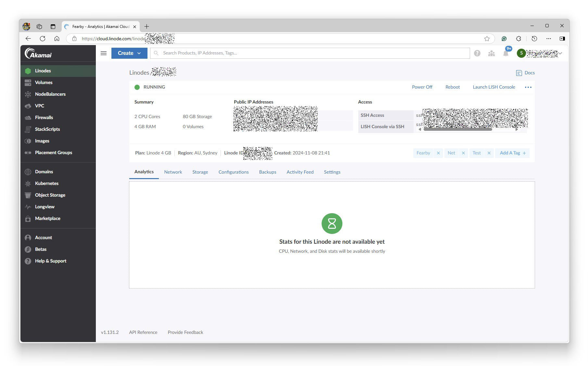The image size is (588, 366).
Task: Open Help & Support page
Action: (58, 261)
